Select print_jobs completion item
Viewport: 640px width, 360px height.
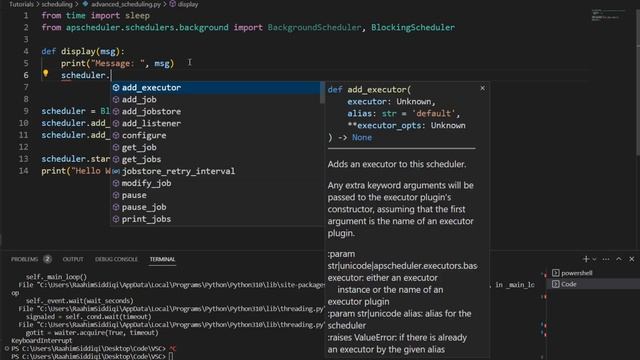point(216,219)
